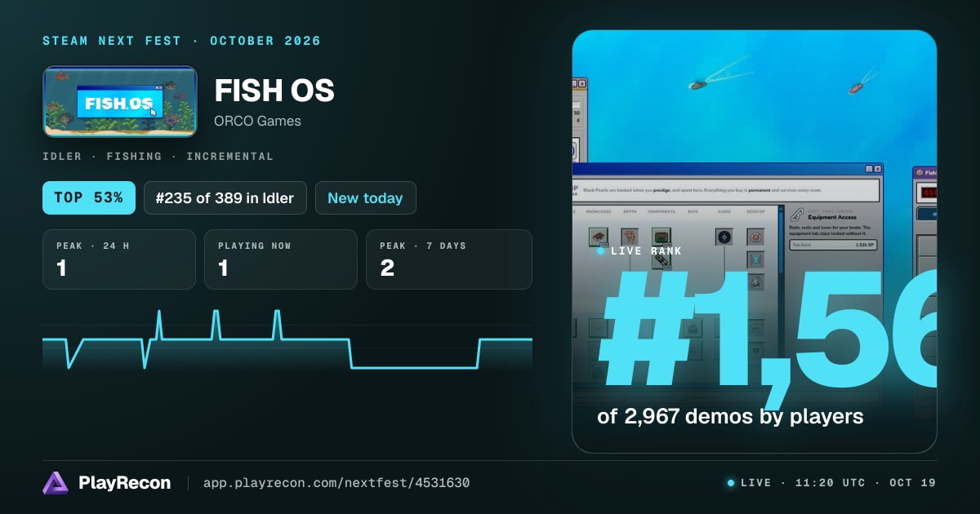Screen dimensions: 980x514
Task: Open the app.playrecon.com/nextfest link
Action: [x=336, y=483]
